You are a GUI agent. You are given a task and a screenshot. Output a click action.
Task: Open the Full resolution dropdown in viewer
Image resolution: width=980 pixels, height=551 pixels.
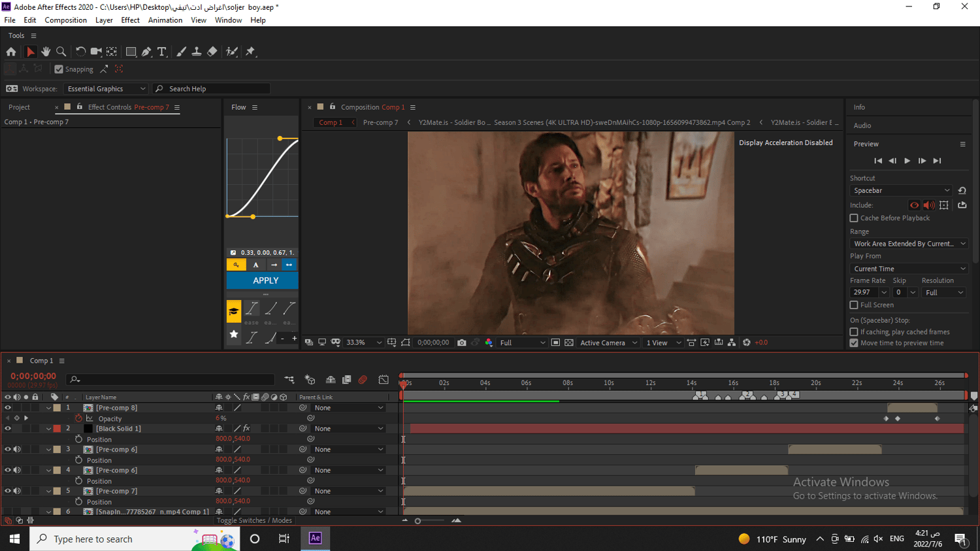[x=522, y=342]
